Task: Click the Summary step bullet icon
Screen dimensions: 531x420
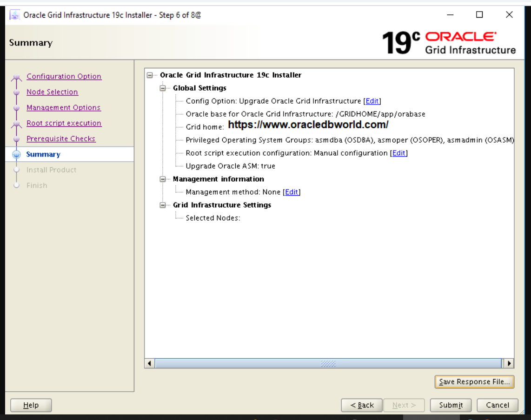Action: (x=16, y=154)
